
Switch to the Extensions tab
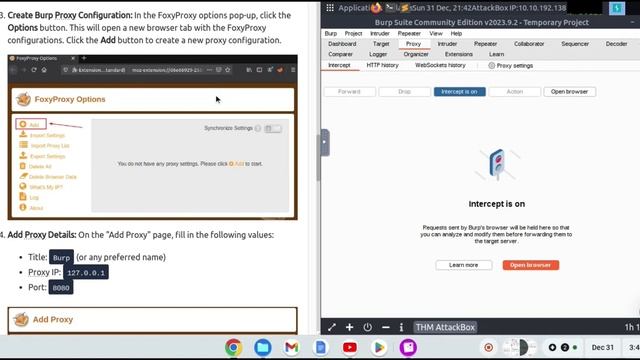pyautogui.click(x=458, y=54)
